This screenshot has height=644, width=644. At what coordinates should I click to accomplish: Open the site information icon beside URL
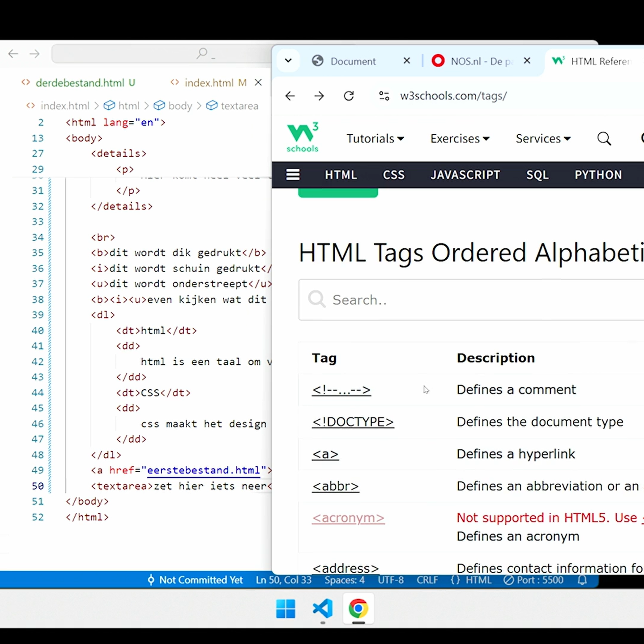point(384,96)
